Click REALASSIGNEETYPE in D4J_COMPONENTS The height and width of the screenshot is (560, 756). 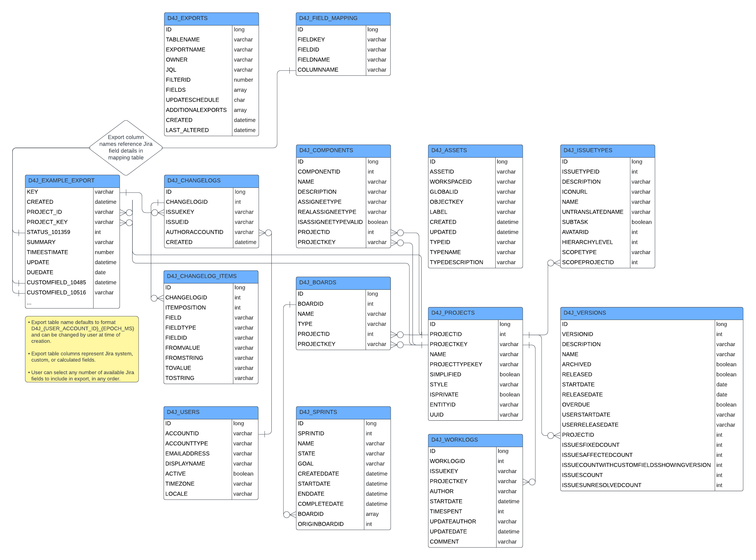[x=343, y=212]
